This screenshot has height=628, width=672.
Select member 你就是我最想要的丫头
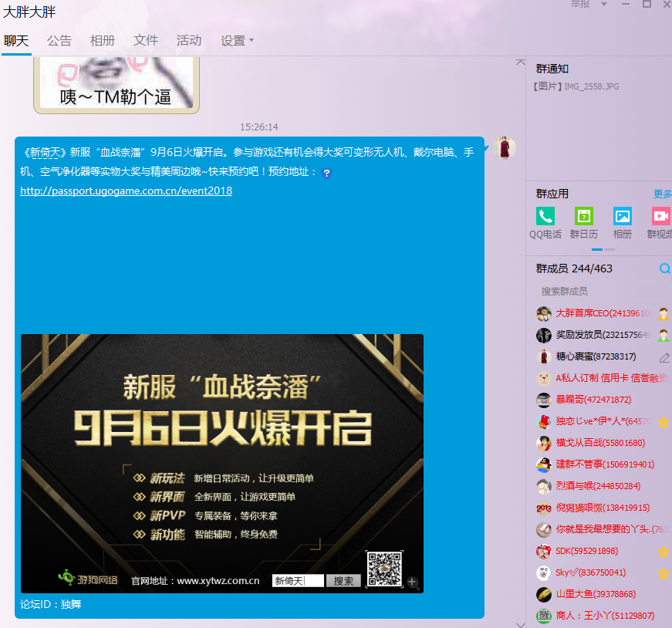point(613,529)
